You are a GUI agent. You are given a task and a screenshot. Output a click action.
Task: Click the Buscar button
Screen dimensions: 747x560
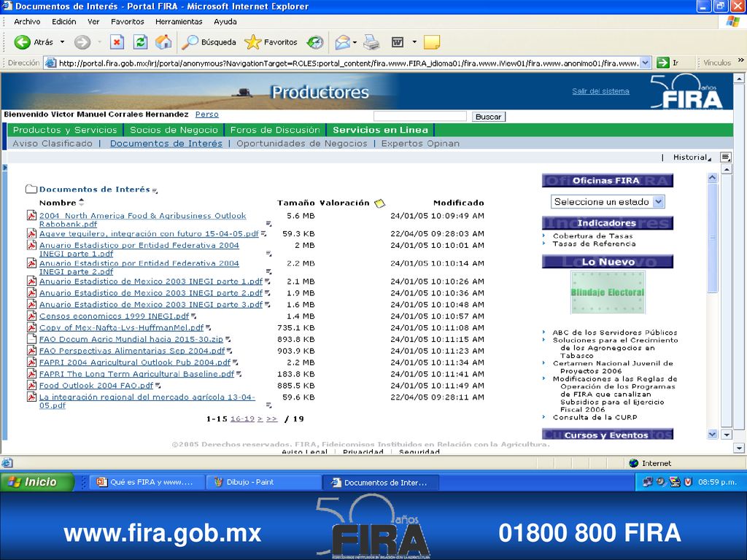[488, 117]
